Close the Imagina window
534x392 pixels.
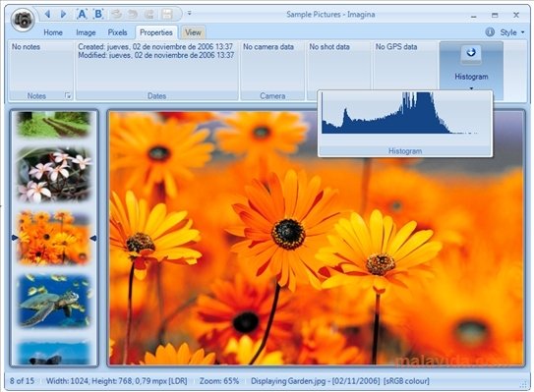tap(516, 15)
